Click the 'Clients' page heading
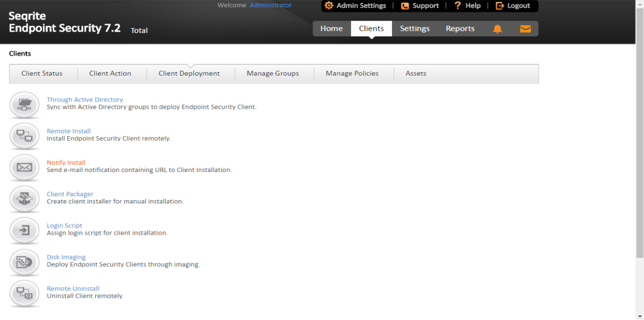The height and width of the screenshot is (320, 644). [x=20, y=53]
